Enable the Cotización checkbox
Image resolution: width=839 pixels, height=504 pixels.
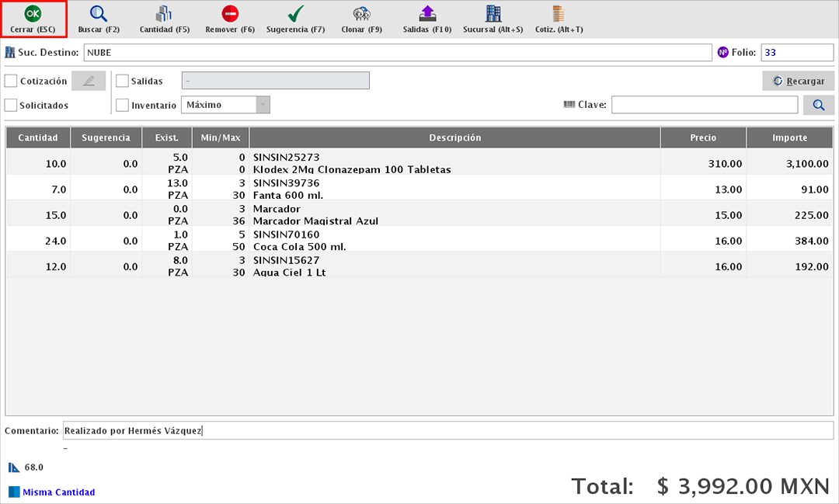11,81
